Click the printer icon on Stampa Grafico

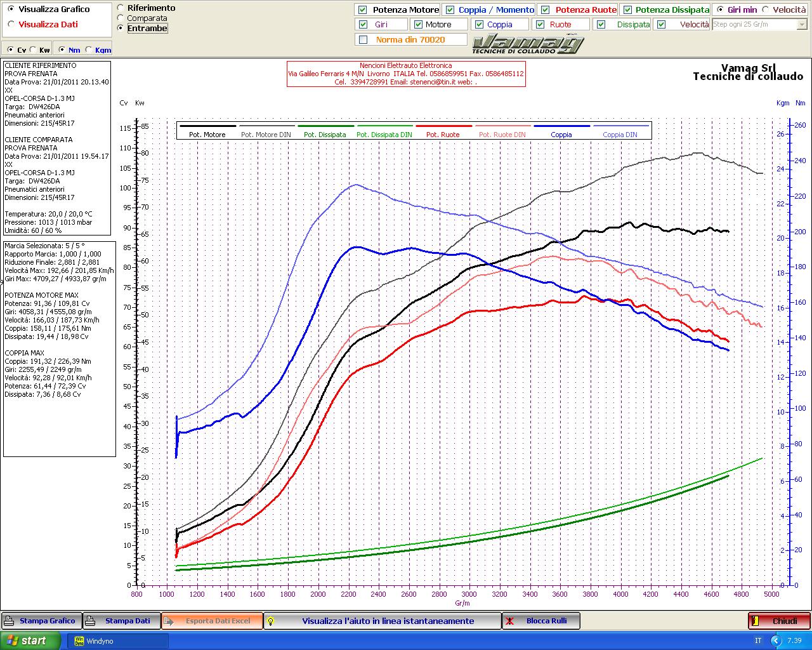pyautogui.click(x=8, y=621)
